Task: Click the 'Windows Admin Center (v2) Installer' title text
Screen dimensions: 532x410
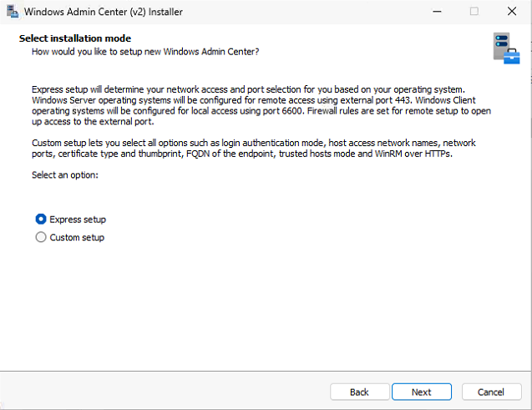Action: pyautogui.click(x=104, y=12)
